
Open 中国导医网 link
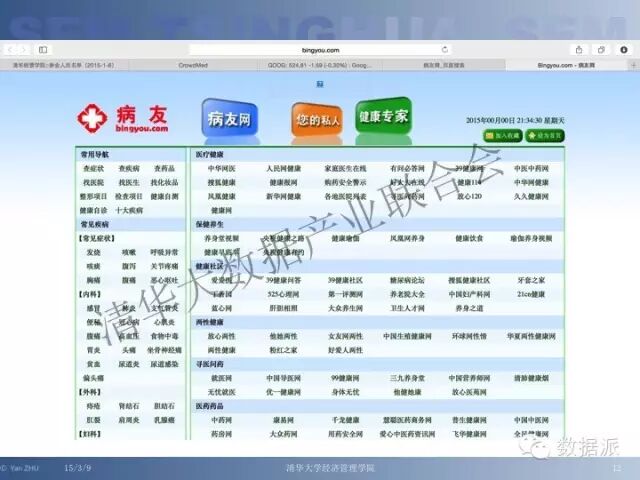284,378
